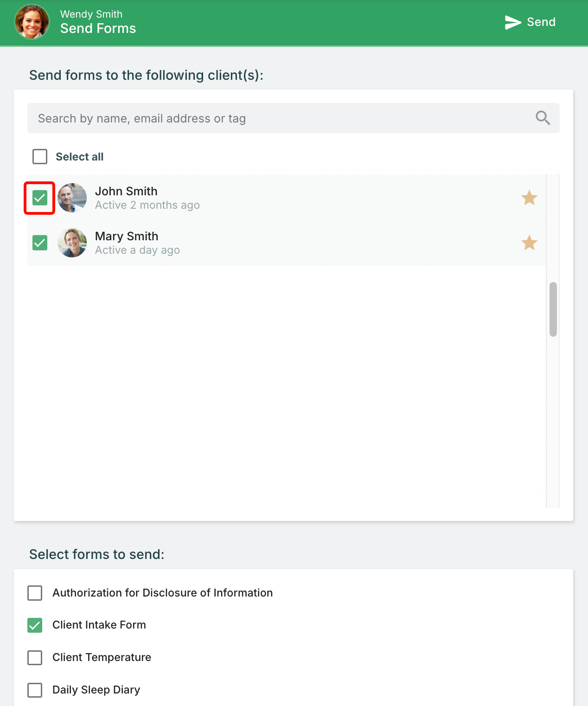Check the Select all checkbox
This screenshot has height=706, width=588.
pos(40,157)
